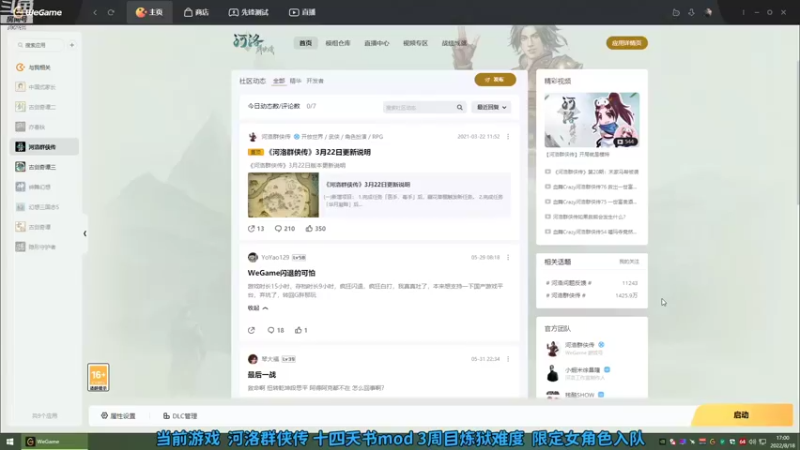Go back with the navigation arrow

click(x=95, y=12)
